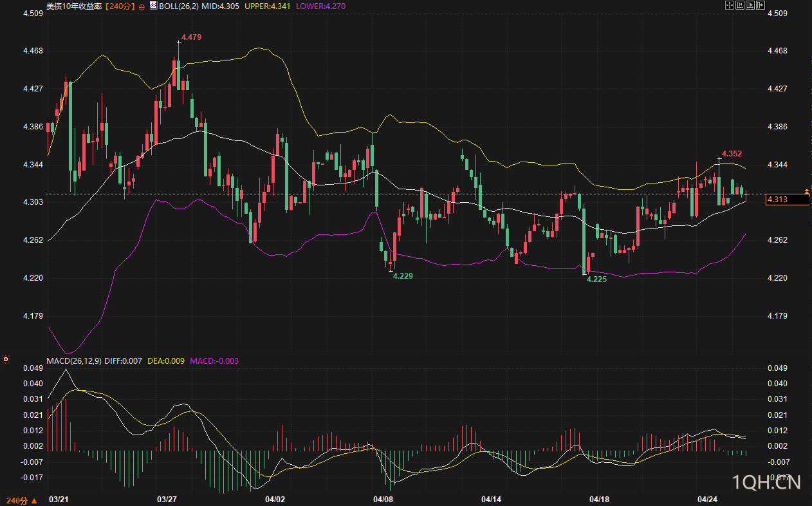Click the red sun icon beside MACD
812x506 pixels.
point(6,359)
